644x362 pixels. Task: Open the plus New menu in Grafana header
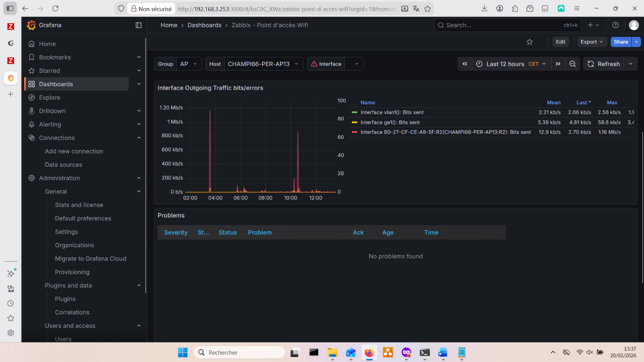pyautogui.click(x=593, y=25)
